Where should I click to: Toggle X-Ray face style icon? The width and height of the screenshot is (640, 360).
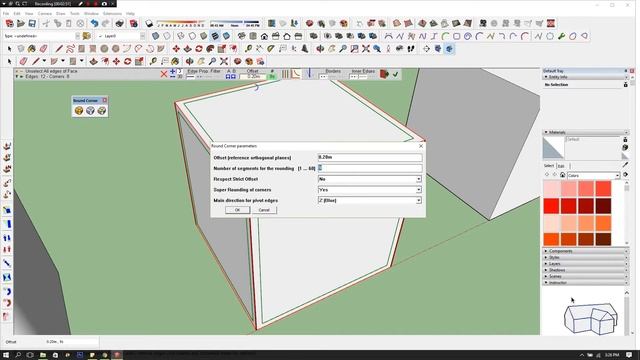(x=156, y=36)
